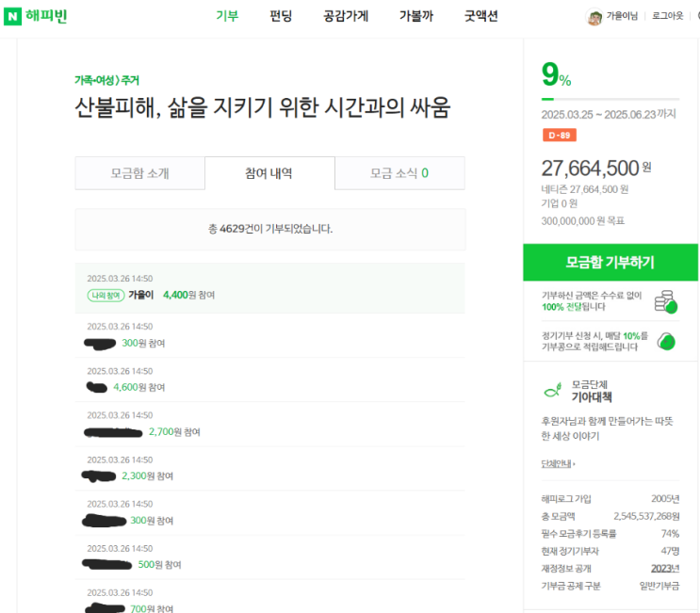Select the 참여 내역 tab
700x613 pixels.
click(269, 173)
